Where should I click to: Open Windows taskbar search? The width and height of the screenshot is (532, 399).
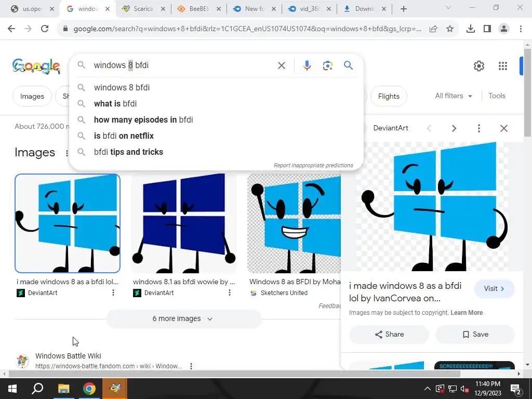tap(37, 389)
